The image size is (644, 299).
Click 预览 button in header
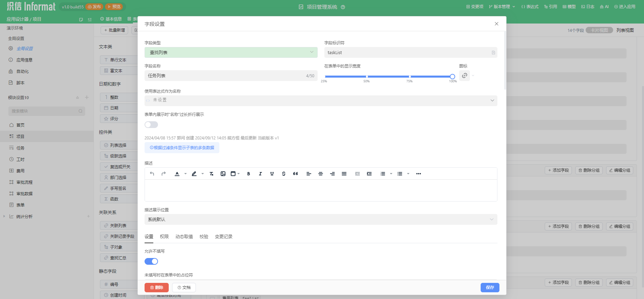114,7
